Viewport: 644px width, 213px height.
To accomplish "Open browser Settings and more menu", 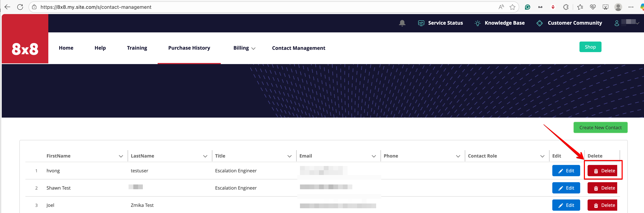I will [x=631, y=7].
